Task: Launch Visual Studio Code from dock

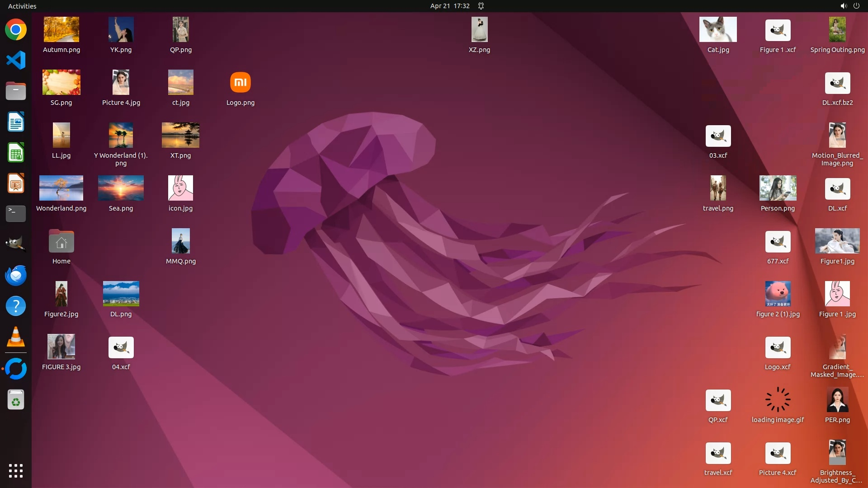Action: coord(16,61)
